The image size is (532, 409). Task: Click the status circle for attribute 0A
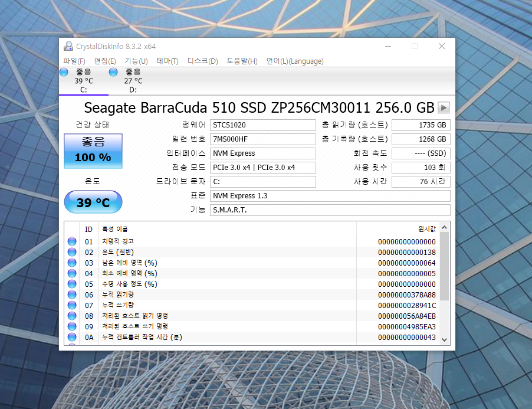click(x=72, y=337)
